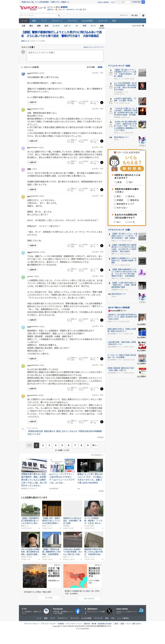
Task: Share pyr's comment on X
Action: coord(102,246)
